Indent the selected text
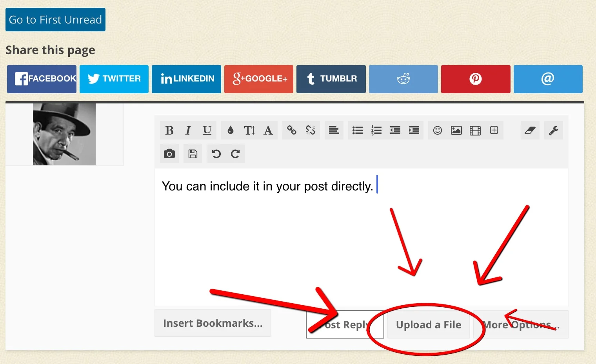 pyautogui.click(x=414, y=130)
